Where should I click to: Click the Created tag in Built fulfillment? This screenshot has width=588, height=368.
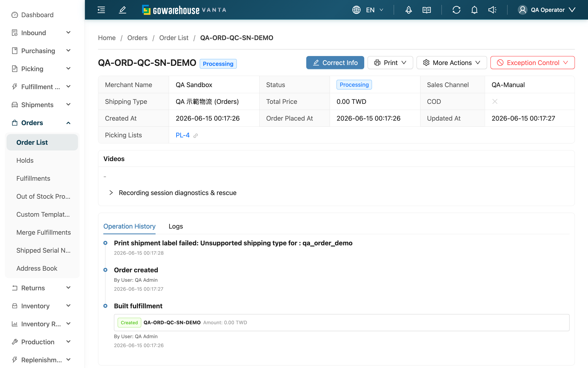[x=129, y=322]
